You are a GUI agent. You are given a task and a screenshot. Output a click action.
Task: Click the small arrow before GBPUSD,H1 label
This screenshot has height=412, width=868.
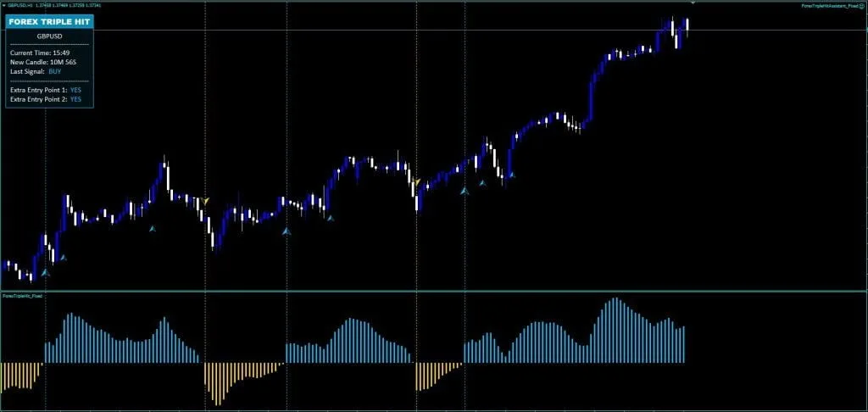4,5
